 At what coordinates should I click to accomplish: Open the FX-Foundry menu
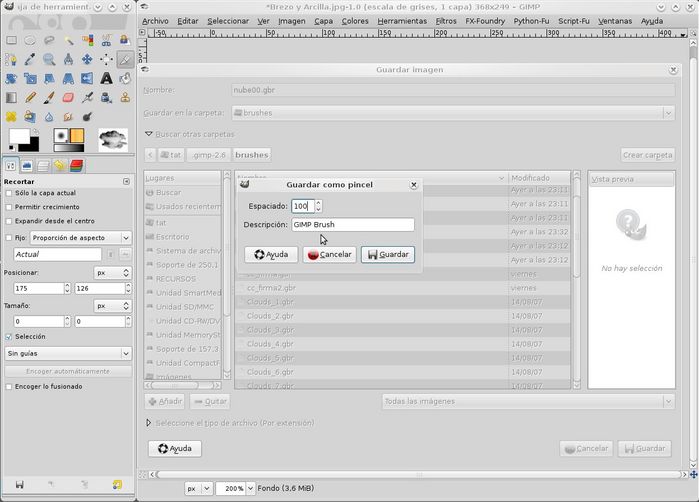click(x=485, y=21)
